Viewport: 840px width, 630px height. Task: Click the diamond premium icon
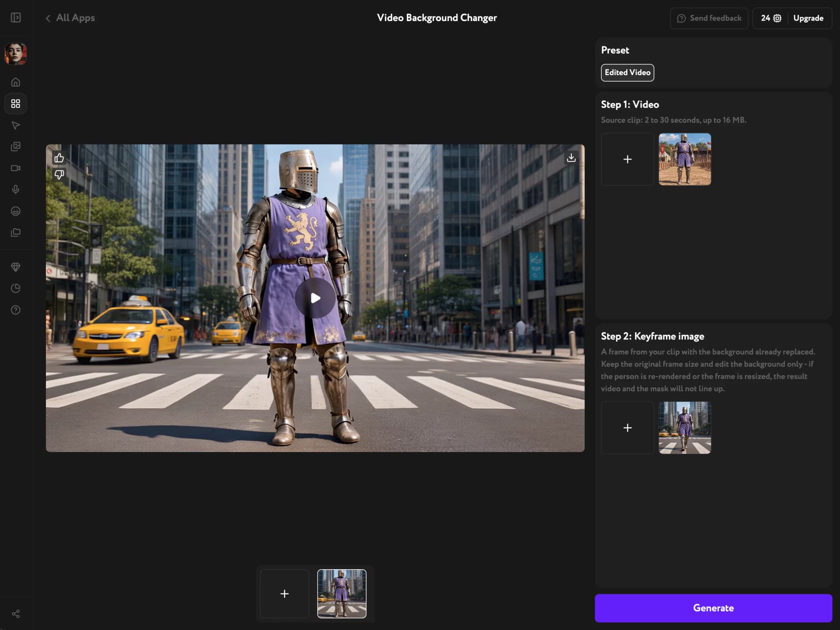(x=16, y=267)
